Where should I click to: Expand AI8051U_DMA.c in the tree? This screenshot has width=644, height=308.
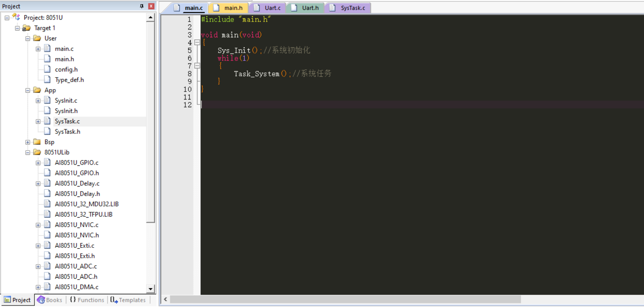click(38, 287)
